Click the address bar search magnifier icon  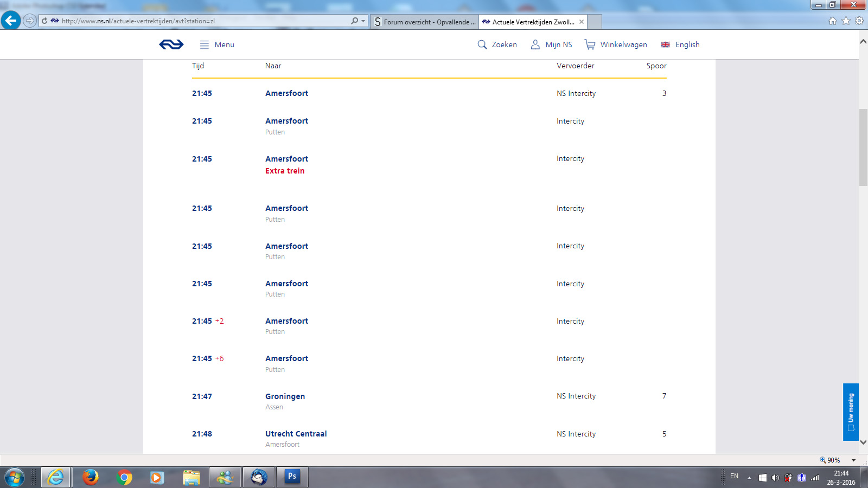click(354, 21)
